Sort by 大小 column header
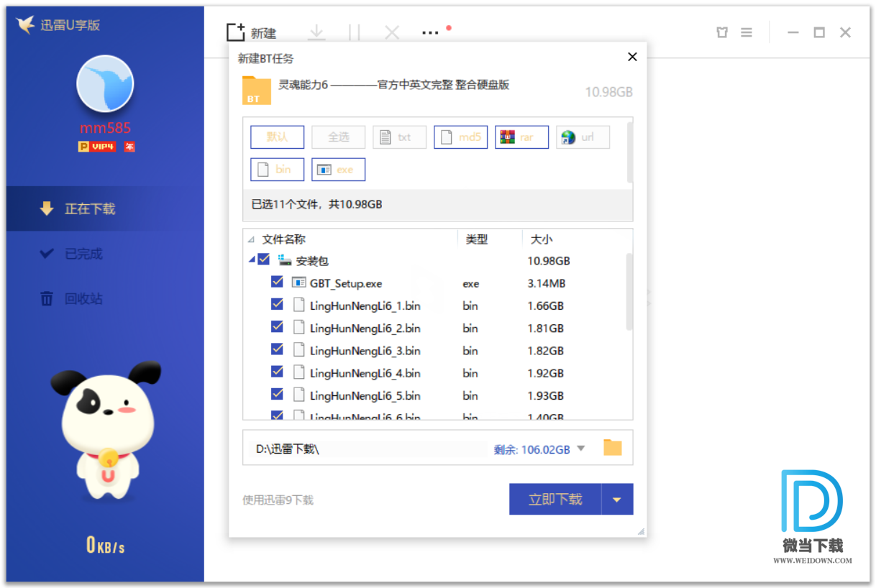This screenshot has width=876, height=588. (542, 239)
